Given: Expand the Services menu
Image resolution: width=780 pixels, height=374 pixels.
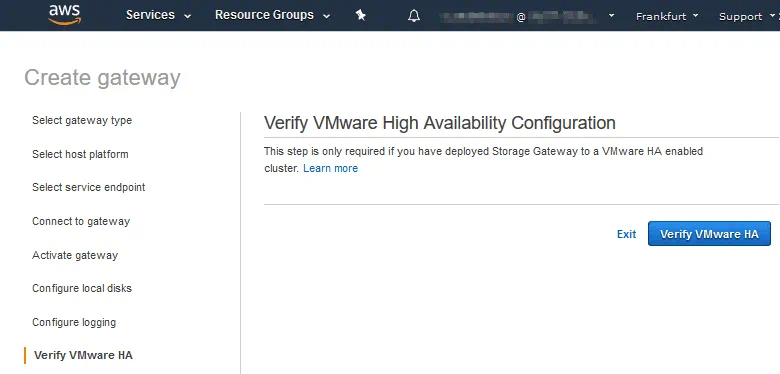Looking at the screenshot, I should (159, 15).
